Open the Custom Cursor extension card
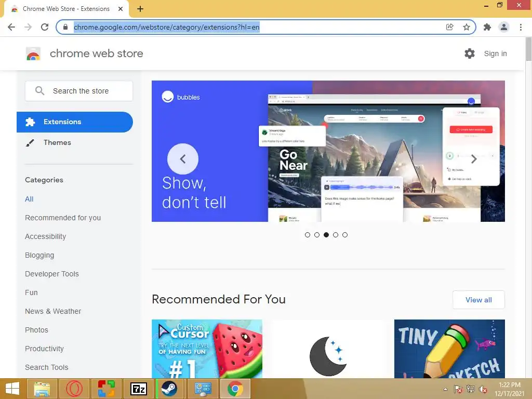The width and height of the screenshot is (532, 399). click(207, 349)
